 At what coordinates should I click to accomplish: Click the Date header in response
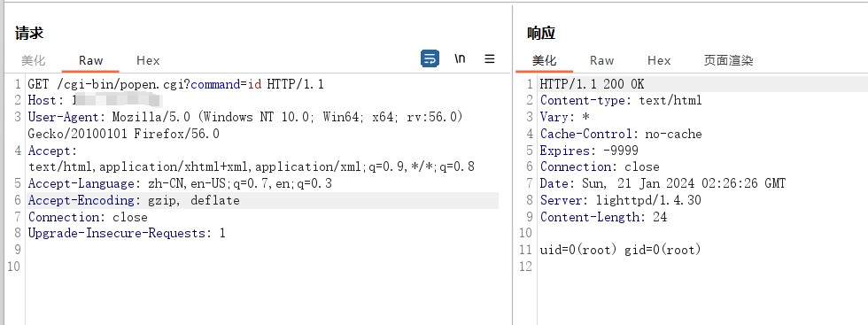pos(663,184)
